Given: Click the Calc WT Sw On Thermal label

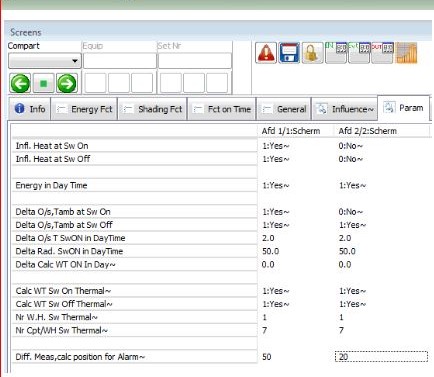Looking at the screenshot, I should coord(63,291).
